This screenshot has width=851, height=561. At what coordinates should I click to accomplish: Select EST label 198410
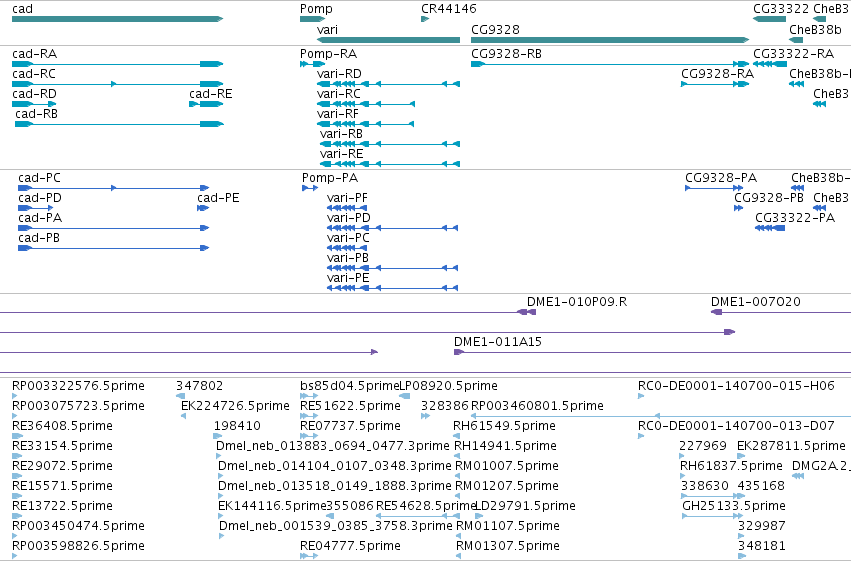tap(237, 426)
